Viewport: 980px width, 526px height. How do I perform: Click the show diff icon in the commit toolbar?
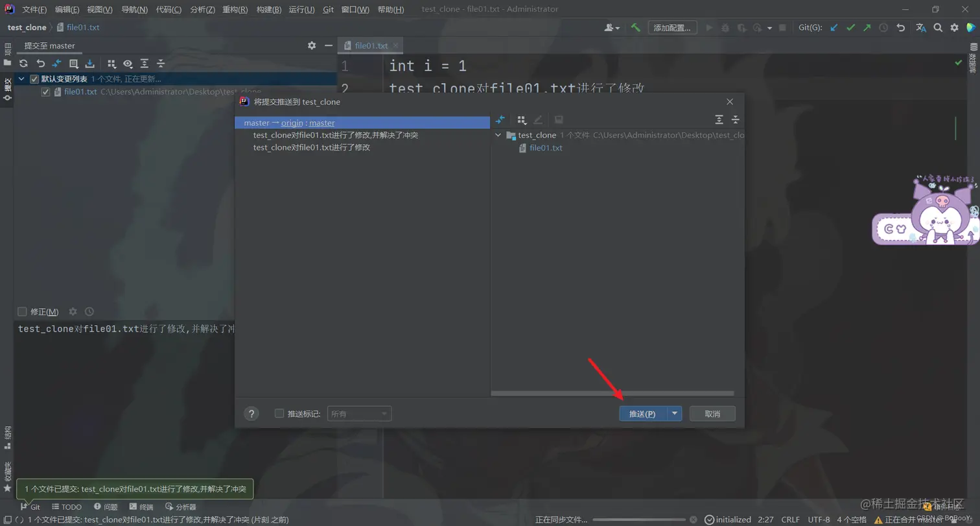click(57, 64)
